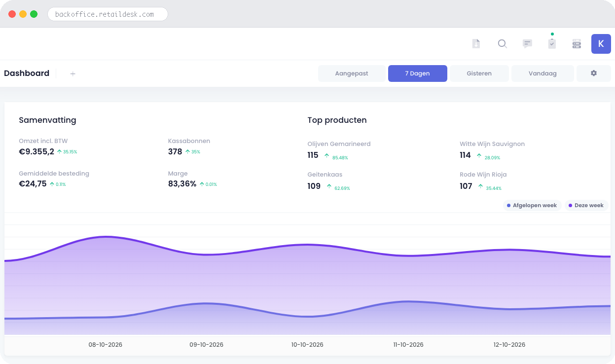Click Olijven Gemarineerd product label
The height and width of the screenshot is (364, 615).
pos(339,144)
